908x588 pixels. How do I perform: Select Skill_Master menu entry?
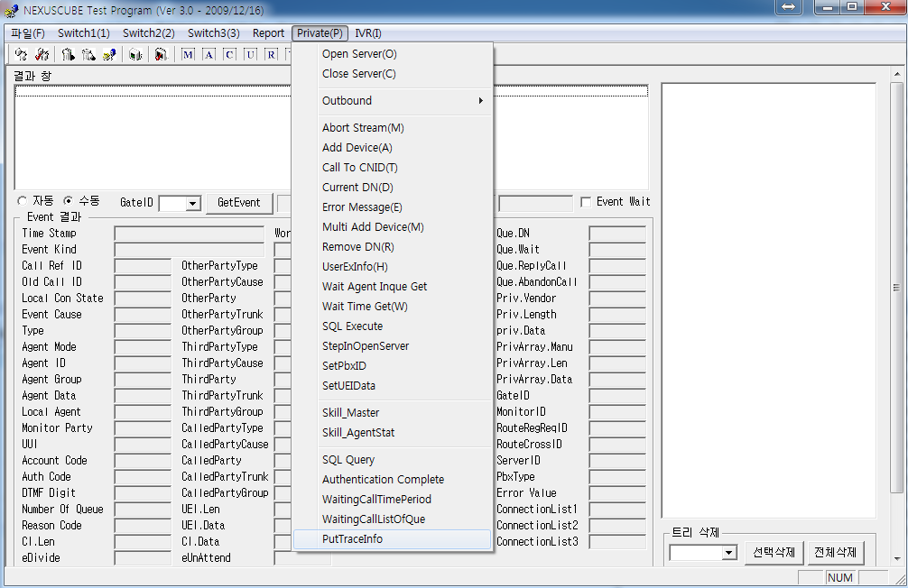tap(394, 413)
